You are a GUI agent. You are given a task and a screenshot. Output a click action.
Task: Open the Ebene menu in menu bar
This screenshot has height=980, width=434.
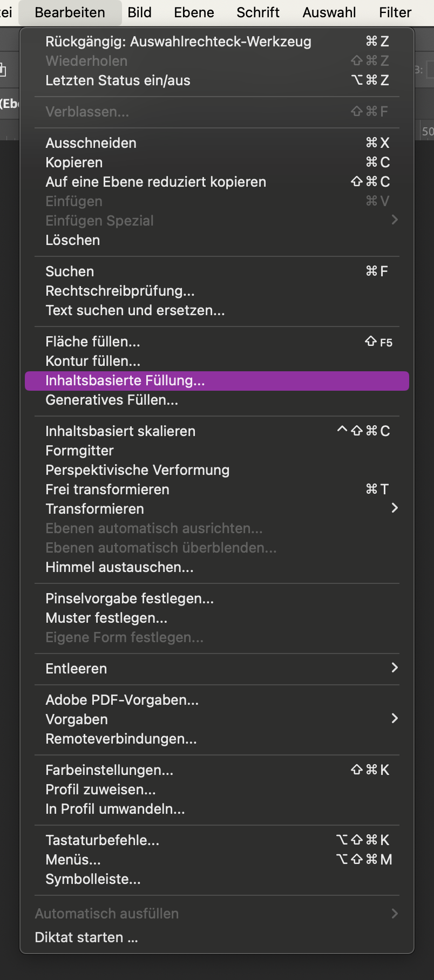tap(194, 12)
